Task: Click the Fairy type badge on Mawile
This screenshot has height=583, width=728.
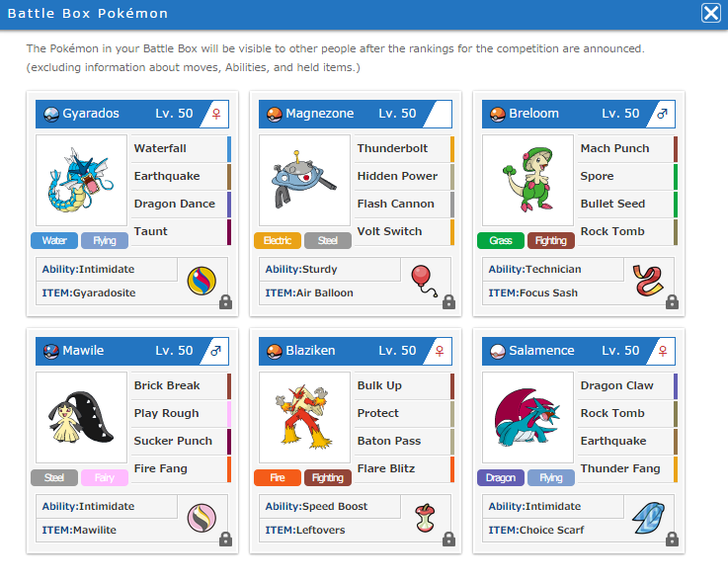Action: [x=105, y=477]
